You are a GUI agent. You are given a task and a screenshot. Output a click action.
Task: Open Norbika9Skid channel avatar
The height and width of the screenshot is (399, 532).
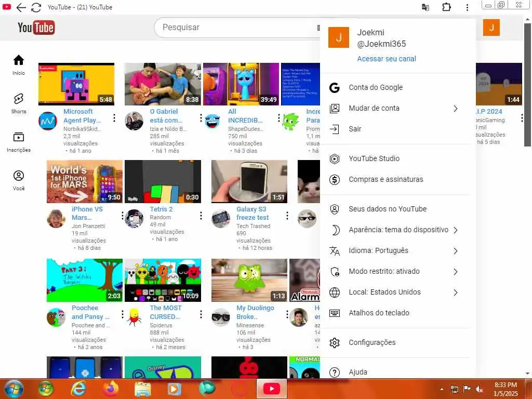pos(48,121)
